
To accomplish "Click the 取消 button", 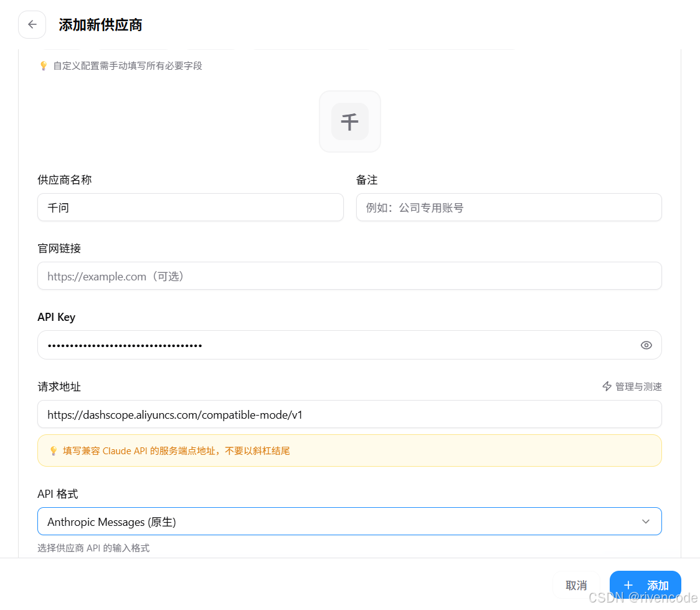I will [x=576, y=585].
